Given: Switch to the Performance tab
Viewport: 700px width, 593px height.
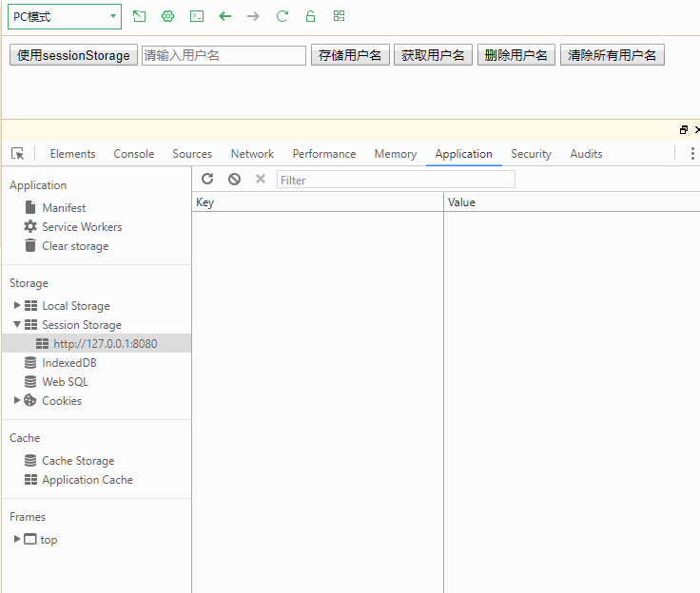Looking at the screenshot, I should tap(324, 154).
